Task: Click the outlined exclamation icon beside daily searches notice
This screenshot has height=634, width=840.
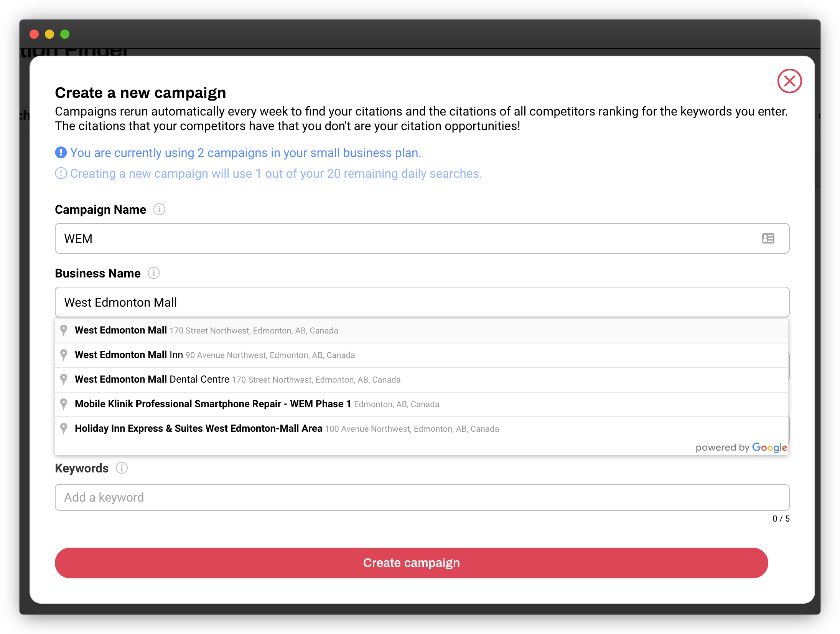Action: point(61,173)
